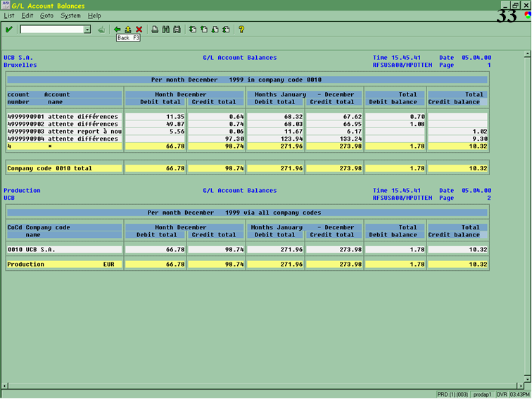Expand the command field dropdown arrow
The width and height of the screenshot is (532, 399).
click(87, 30)
